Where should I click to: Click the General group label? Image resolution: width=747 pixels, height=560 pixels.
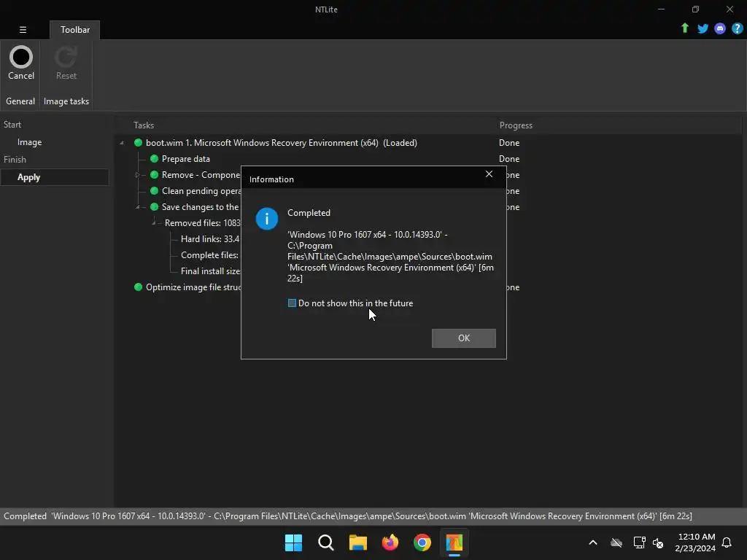[20, 101]
